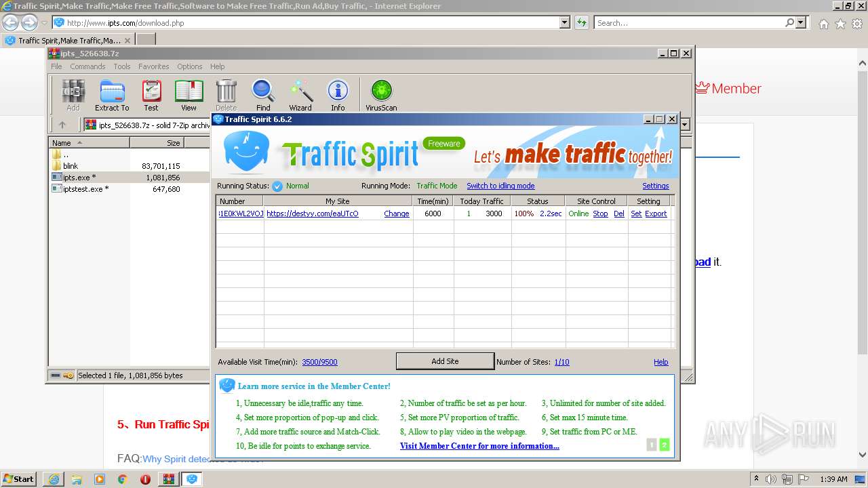Click the 3500/9500 visit time link
The height and width of the screenshot is (488, 868).
tap(319, 362)
